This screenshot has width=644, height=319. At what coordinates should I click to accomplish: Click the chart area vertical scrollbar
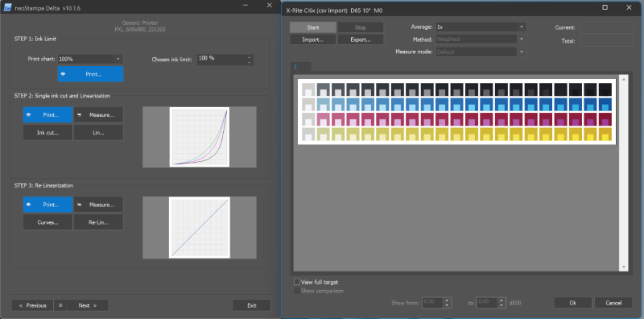623,173
